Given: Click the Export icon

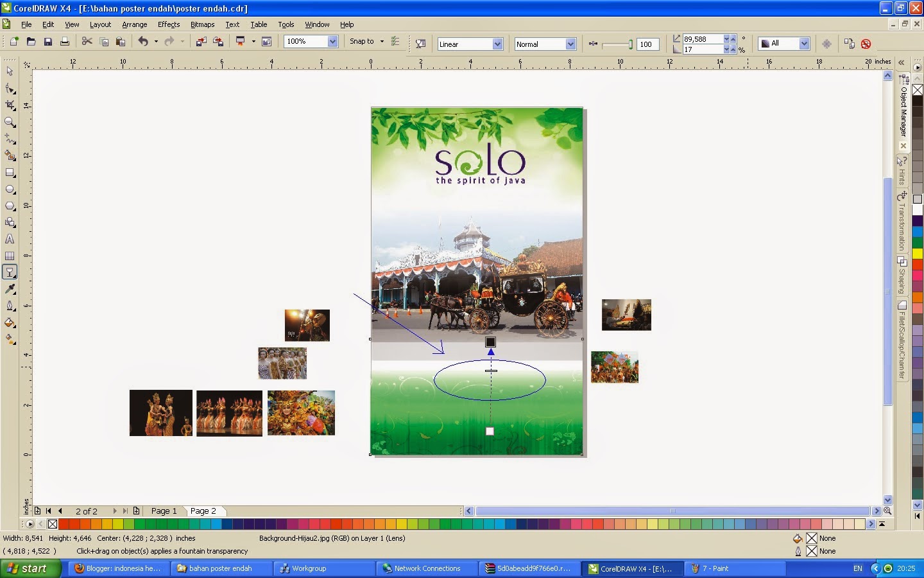Looking at the screenshot, I should (218, 42).
